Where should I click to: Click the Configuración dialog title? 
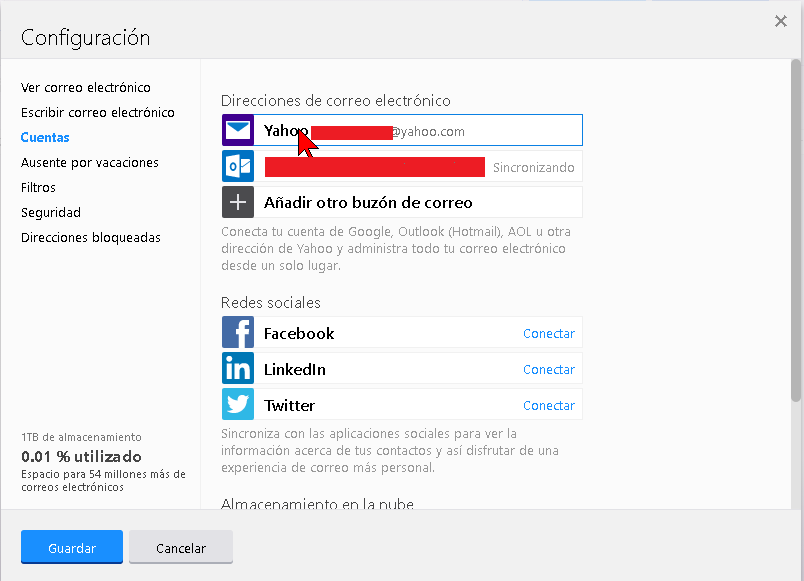(x=86, y=38)
